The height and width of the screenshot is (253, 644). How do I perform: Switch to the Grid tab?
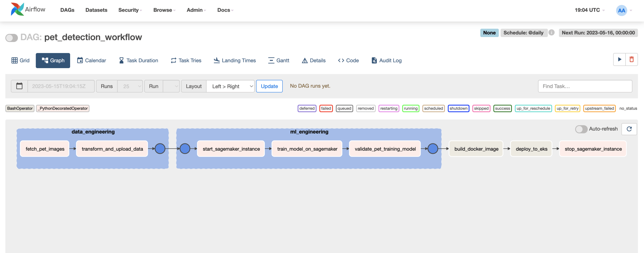click(x=20, y=60)
